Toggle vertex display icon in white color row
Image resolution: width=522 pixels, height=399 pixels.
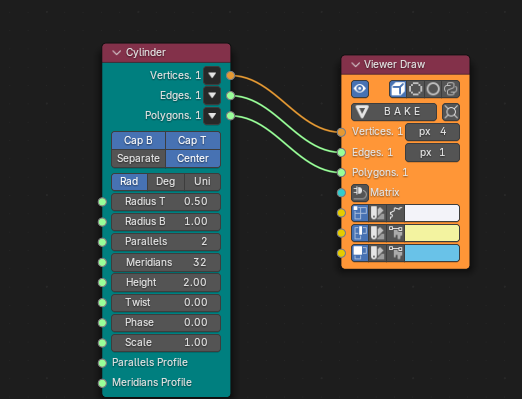pos(360,213)
